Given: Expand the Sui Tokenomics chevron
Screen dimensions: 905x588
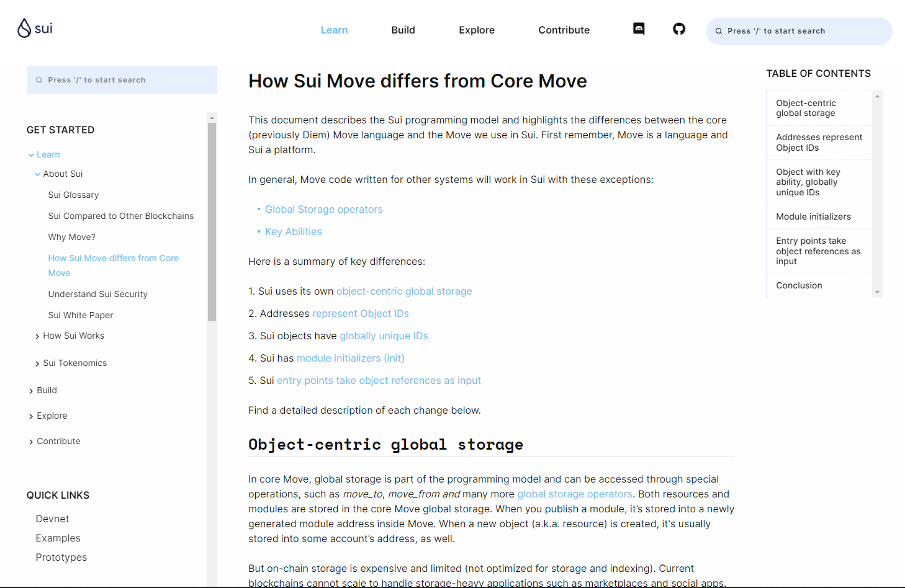Looking at the screenshot, I should 37,363.
